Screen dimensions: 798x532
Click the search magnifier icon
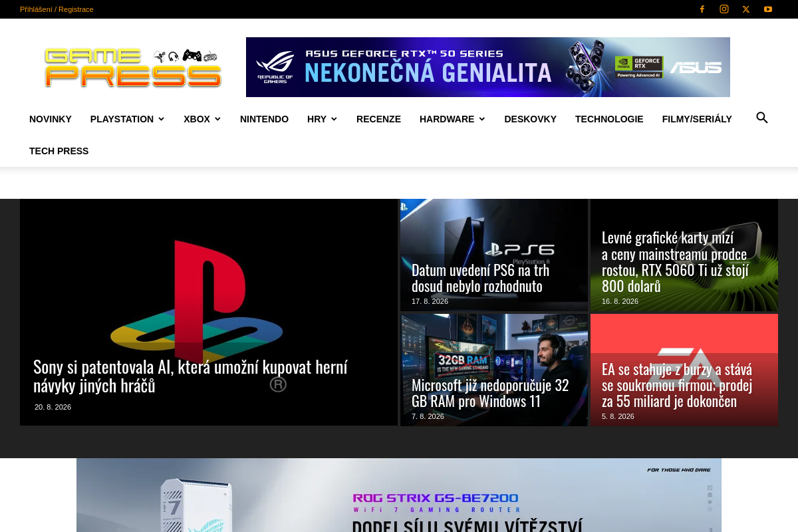tap(762, 118)
